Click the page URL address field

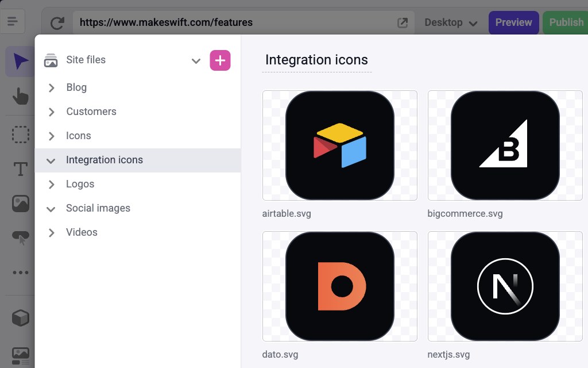(x=243, y=22)
